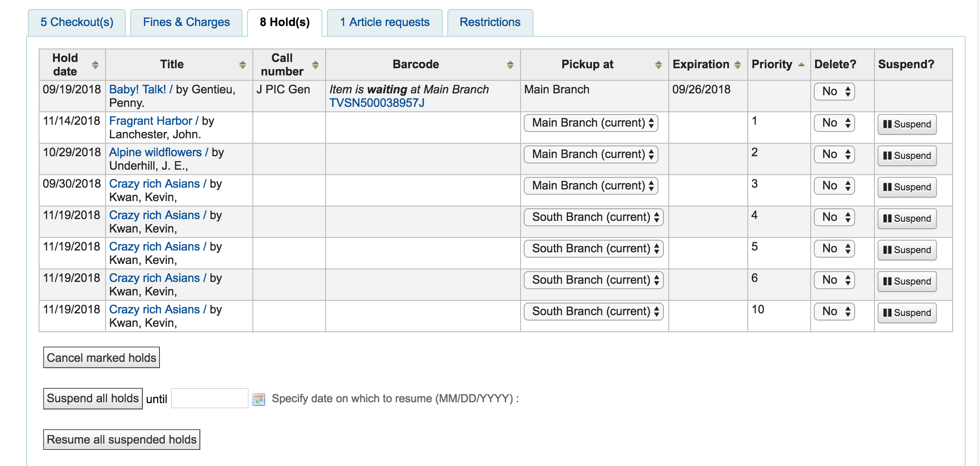Open pickup branch dropdown for Fragrant Harbor
Viewport: 980px width, 466px height.
click(x=591, y=123)
